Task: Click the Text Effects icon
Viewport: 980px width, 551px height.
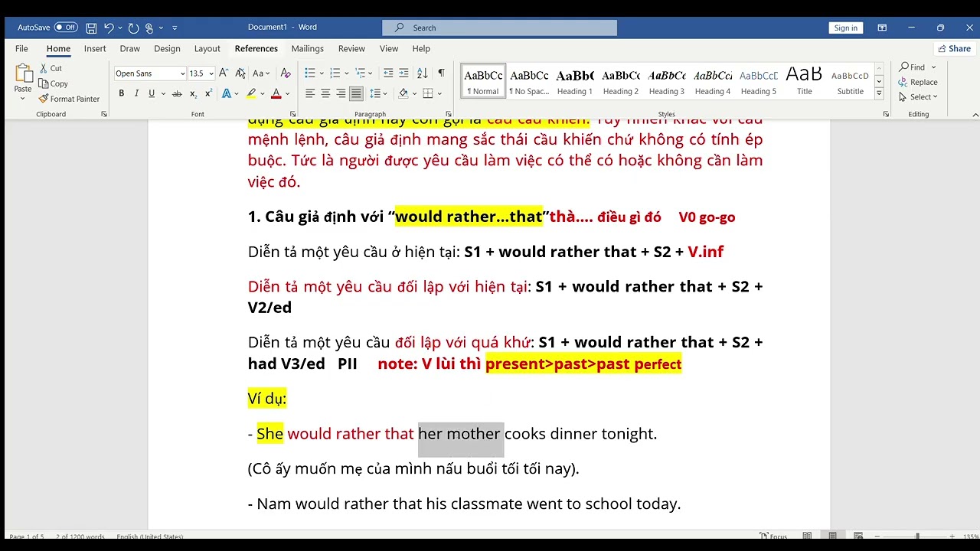Action: (226, 93)
